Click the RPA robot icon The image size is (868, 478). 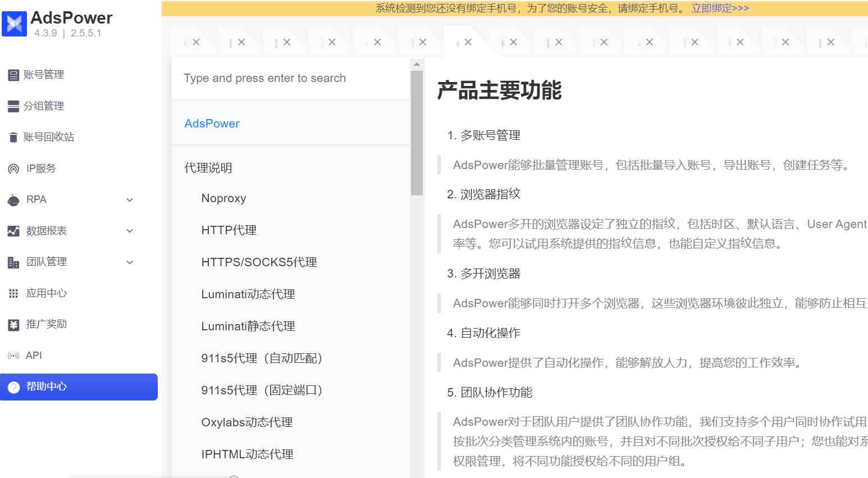coord(13,200)
